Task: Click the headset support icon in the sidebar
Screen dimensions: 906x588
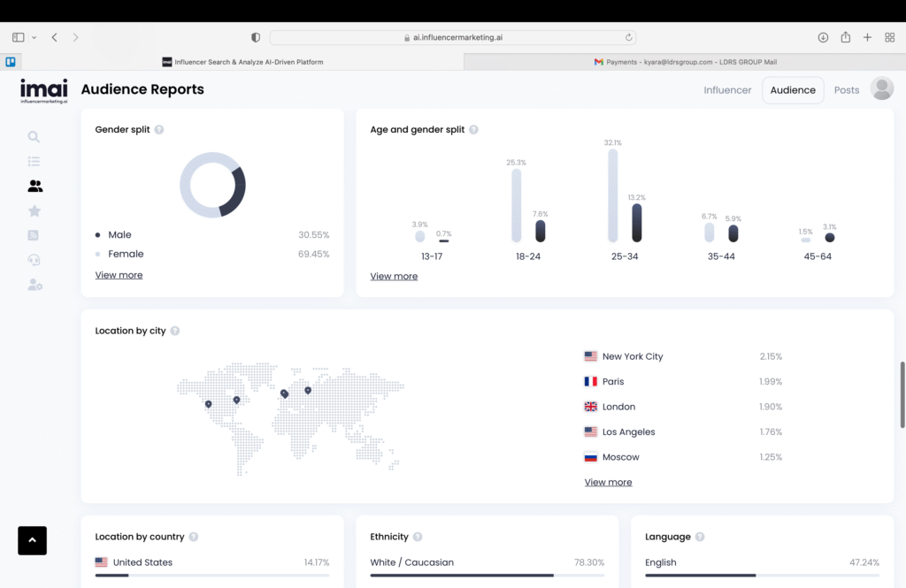Action: click(34, 259)
